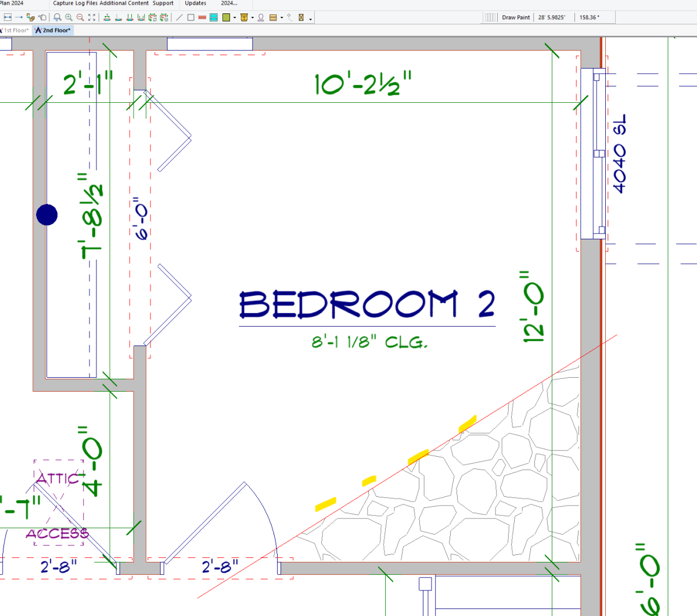Viewport: 697px width, 616px height.
Task: Select the 7'-8½" closet dimension
Action: (x=92, y=216)
